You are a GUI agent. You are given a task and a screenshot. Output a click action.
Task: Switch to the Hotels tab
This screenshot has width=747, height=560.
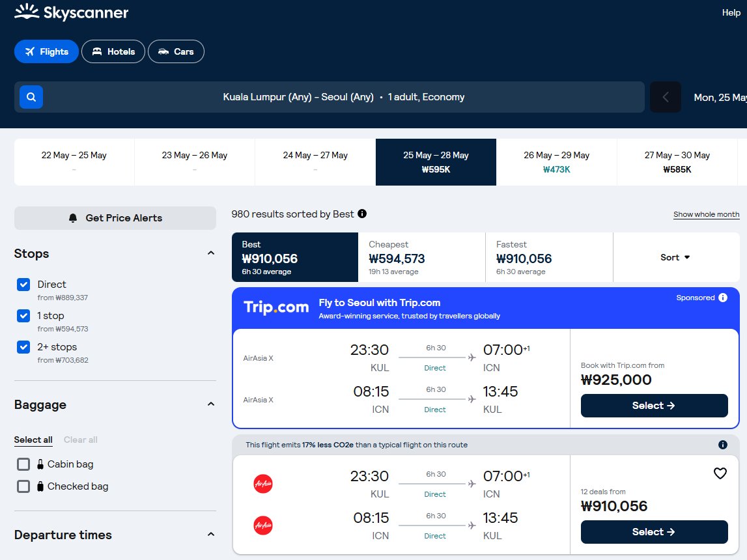(113, 51)
